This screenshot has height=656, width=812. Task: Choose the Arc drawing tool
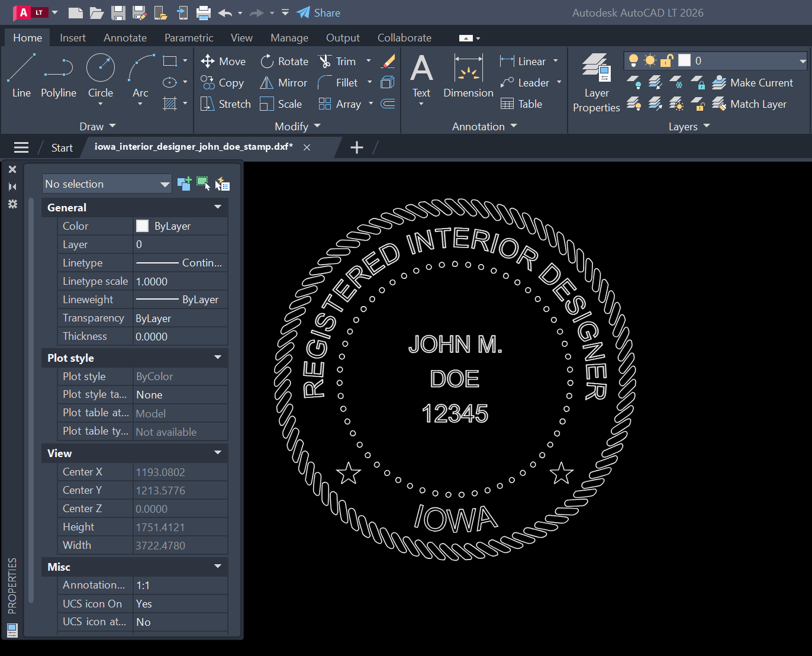(x=141, y=76)
